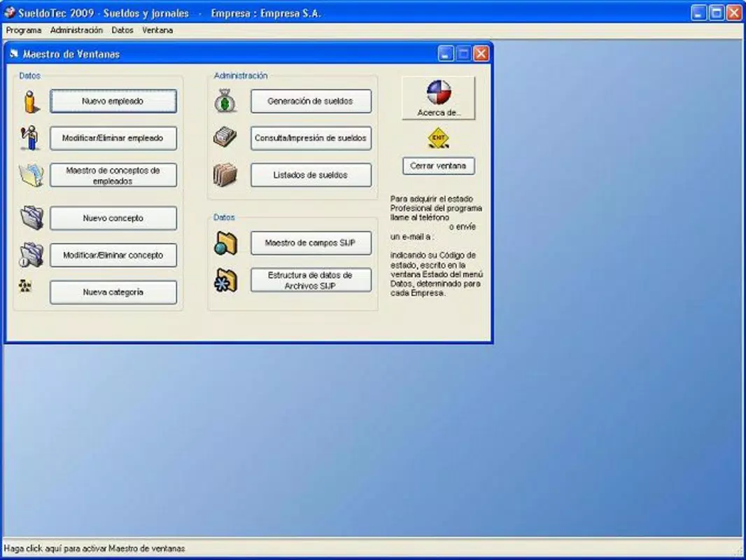This screenshot has width=746, height=560.
Task: Open Modificar/Eliminar empleado
Action: 113,138
